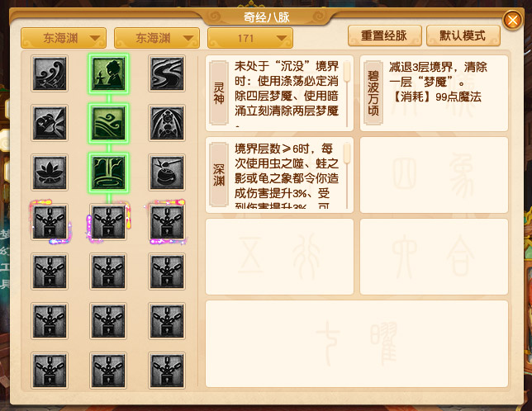Select the swirling wave skill icon
The width and height of the screenshot is (532, 411).
coord(50,73)
